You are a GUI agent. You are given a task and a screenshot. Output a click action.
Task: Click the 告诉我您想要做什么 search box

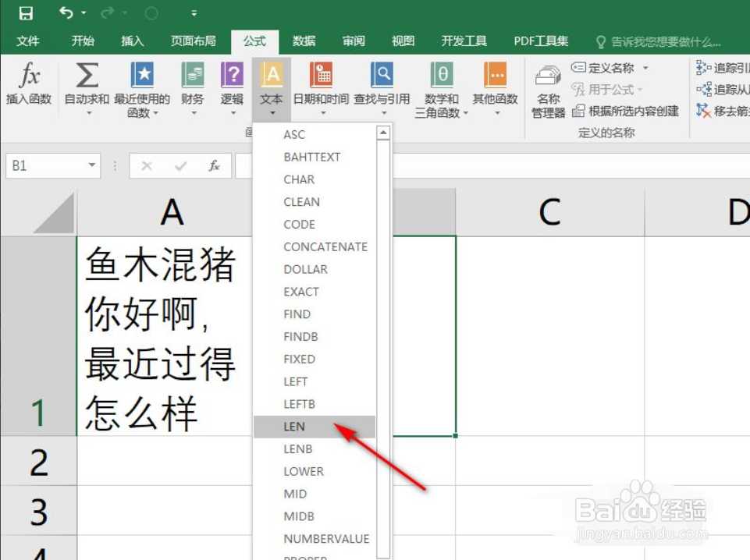[658, 42]
